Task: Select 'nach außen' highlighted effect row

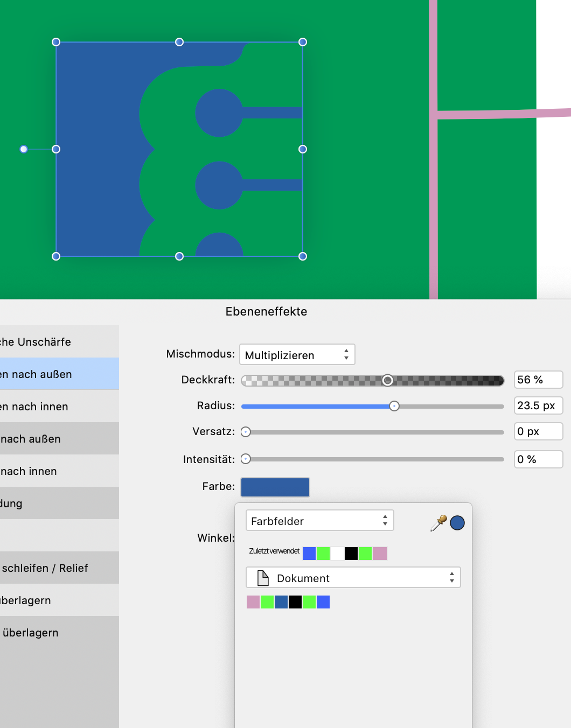Action: click(59, 374)
